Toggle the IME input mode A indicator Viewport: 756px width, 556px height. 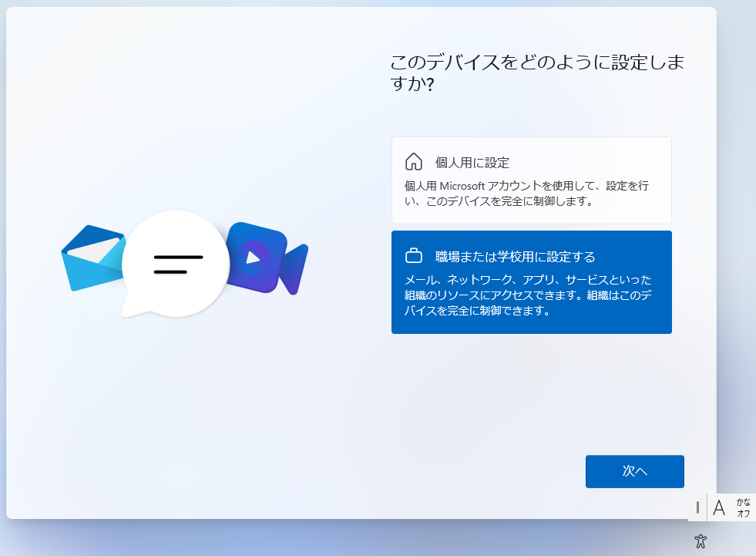coord(719,507)
